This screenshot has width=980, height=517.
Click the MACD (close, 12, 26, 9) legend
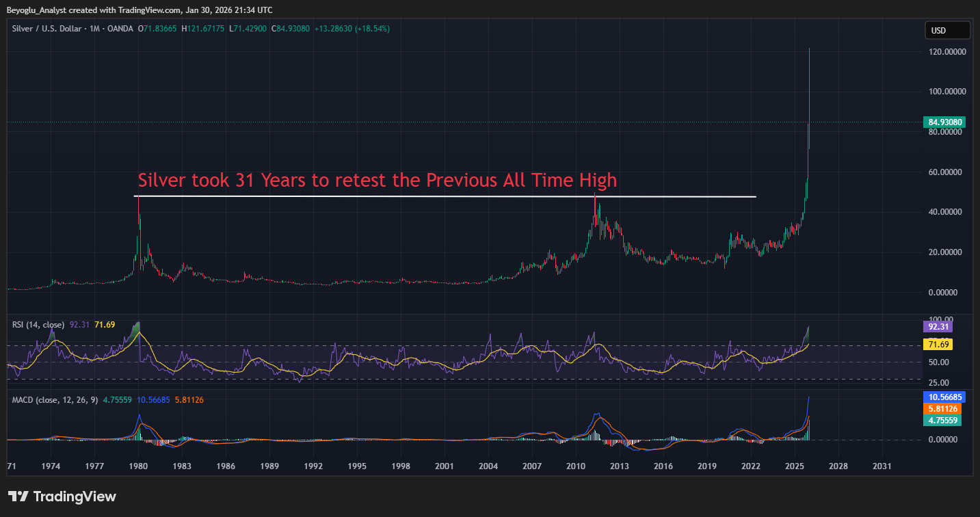55,399
